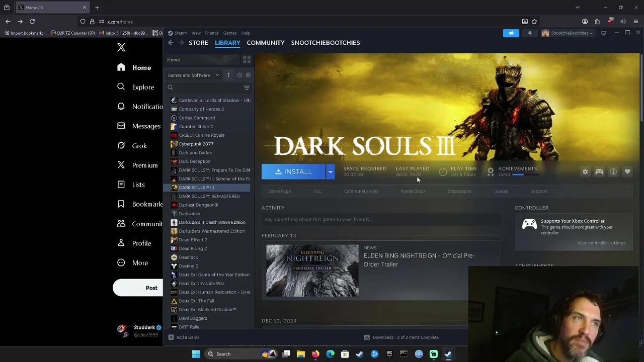Open new browser tab plus button
This screenshot has height=362, width=644.
pyautogui.click(x=97, y=8)
